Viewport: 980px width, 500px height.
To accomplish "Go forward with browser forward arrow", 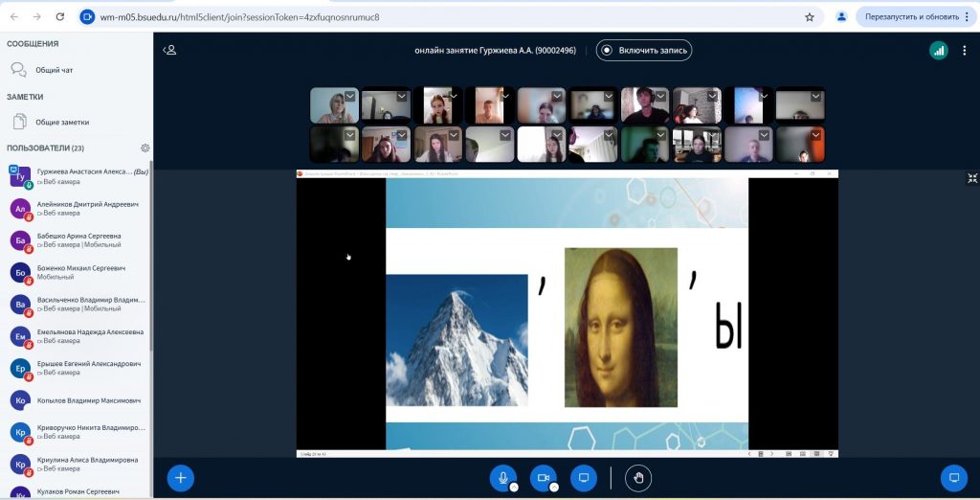I will [37, 17].
